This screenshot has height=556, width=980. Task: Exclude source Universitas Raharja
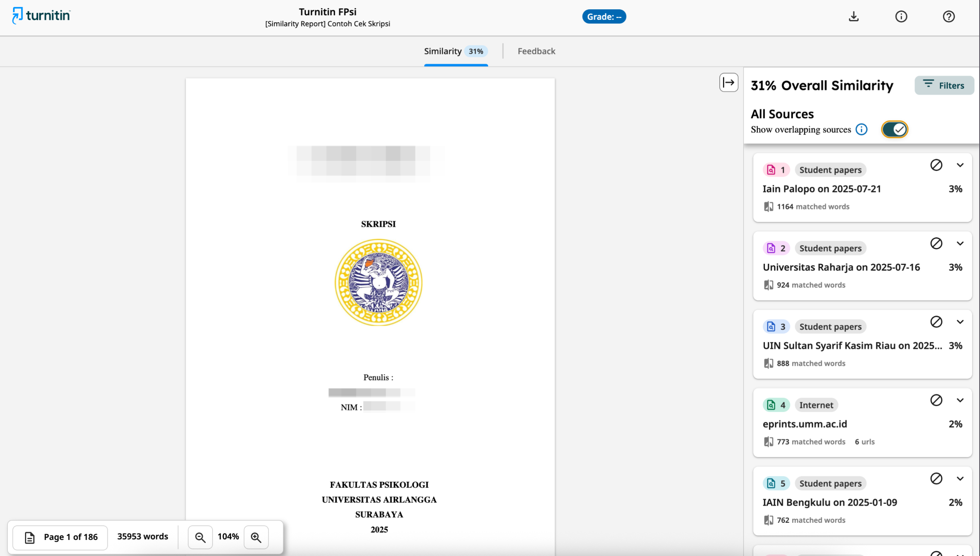click(x=936, y=243)
